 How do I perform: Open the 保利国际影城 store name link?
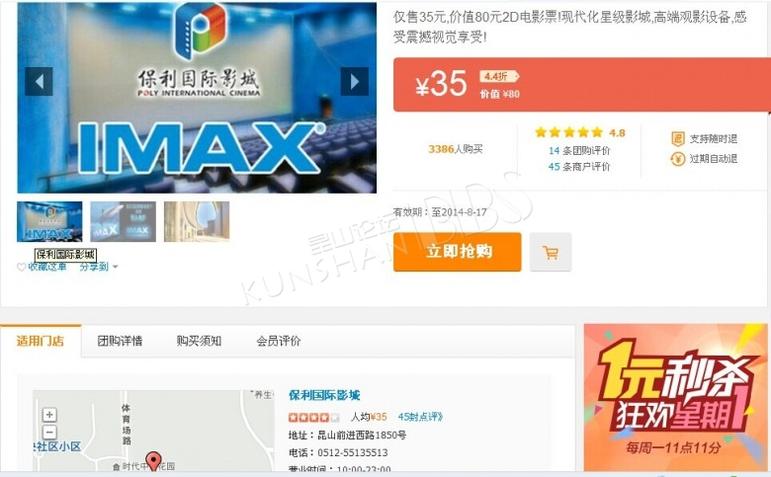coord(325,395)
